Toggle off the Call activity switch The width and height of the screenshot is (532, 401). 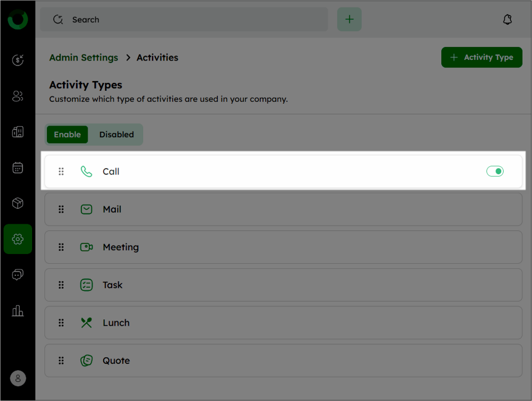tap(495, 172)
